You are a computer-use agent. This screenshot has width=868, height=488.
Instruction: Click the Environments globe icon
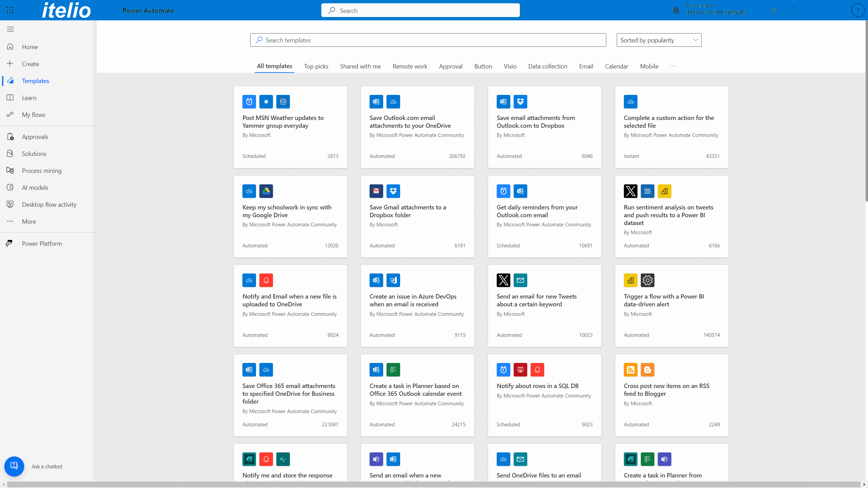pos(676,10)
